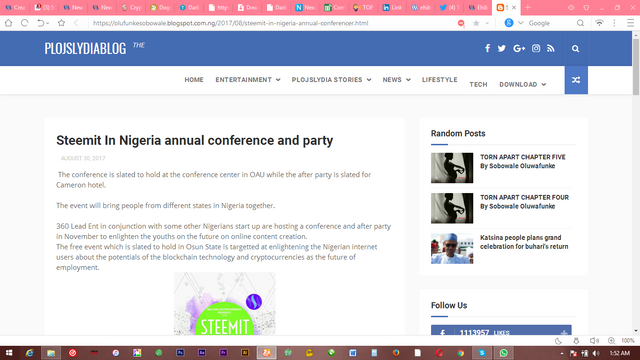
Task: Open the TECH menu item
Action: [478, 84]
